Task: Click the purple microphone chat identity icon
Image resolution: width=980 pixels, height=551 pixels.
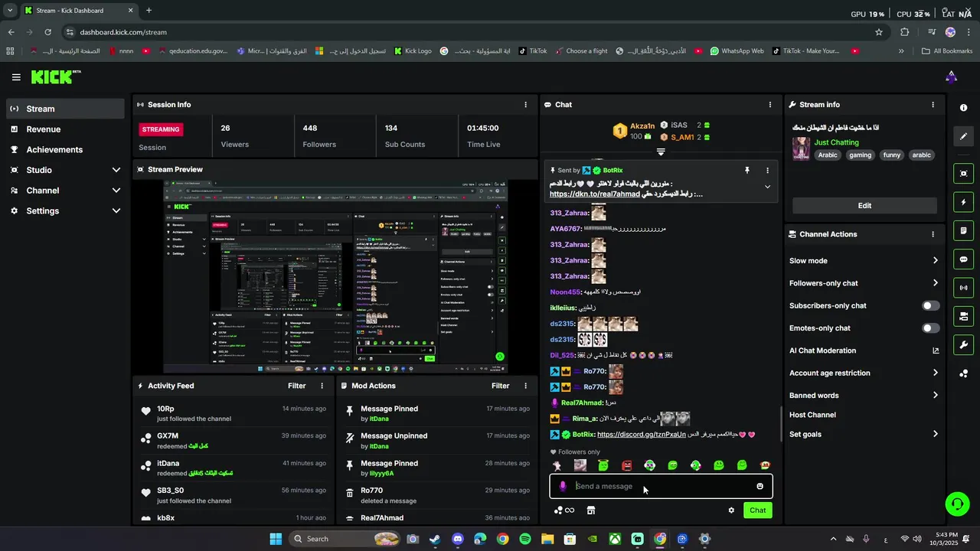Action: point(563,486)
